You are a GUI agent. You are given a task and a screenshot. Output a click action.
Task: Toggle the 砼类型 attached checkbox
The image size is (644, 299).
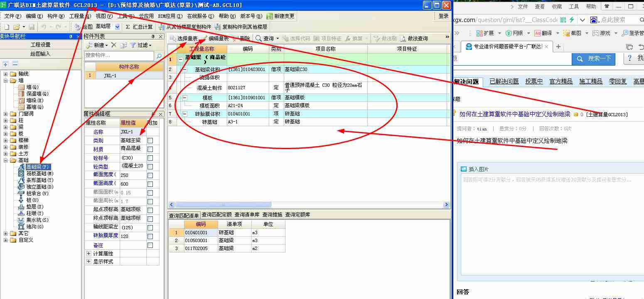(x=150, y=167)
